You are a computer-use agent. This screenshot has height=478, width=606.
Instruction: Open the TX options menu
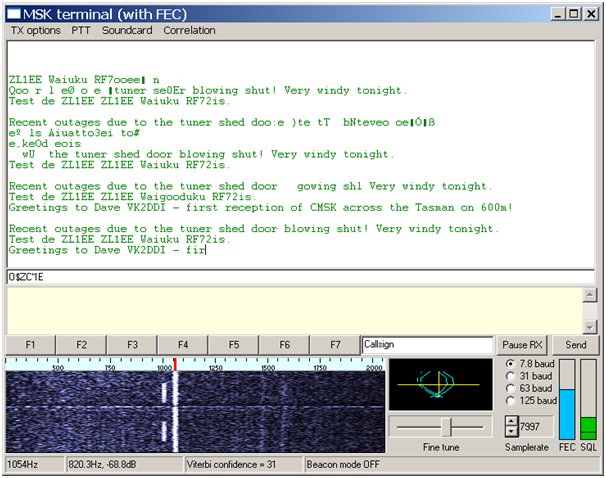click(x=36, y=30)
